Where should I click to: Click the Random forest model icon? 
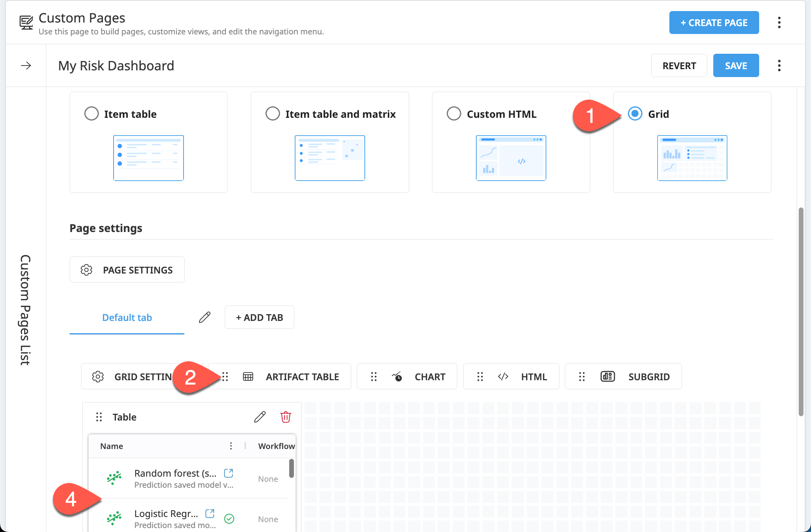(114, 478)
